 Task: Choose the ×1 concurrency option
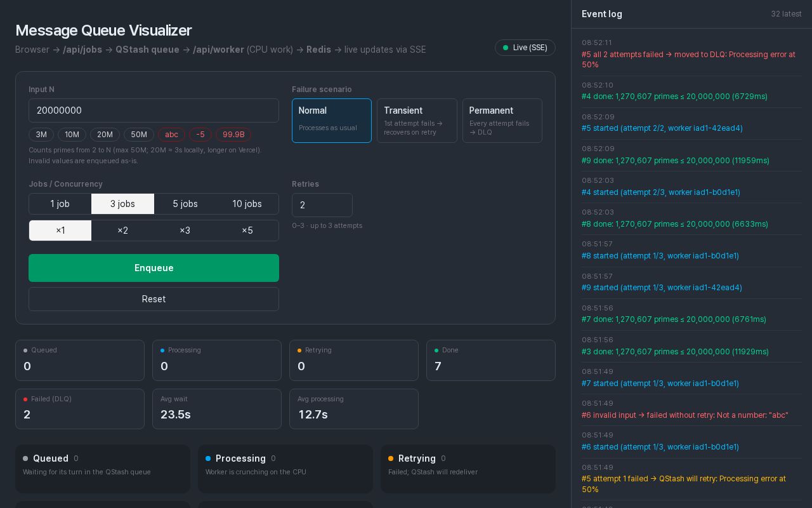click(60, 231)
